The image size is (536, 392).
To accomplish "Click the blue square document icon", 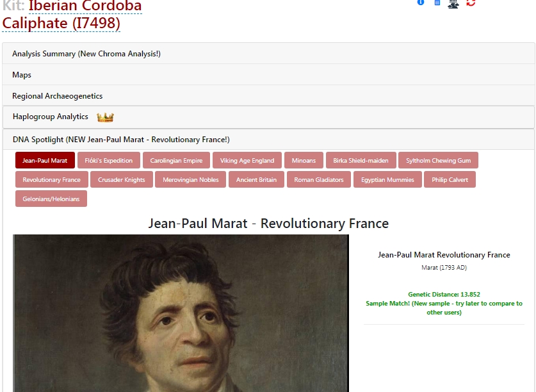I will [x=437, y=3].
